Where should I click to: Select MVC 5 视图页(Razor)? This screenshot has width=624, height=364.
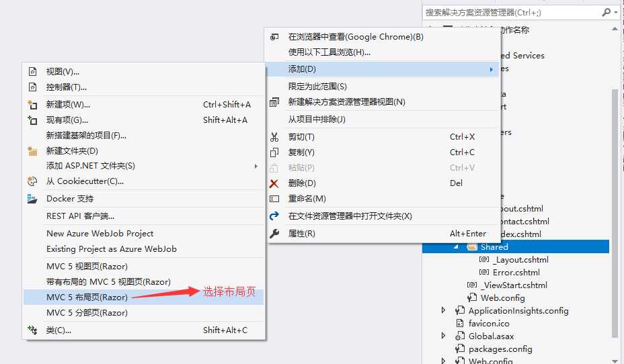[144, 267]
